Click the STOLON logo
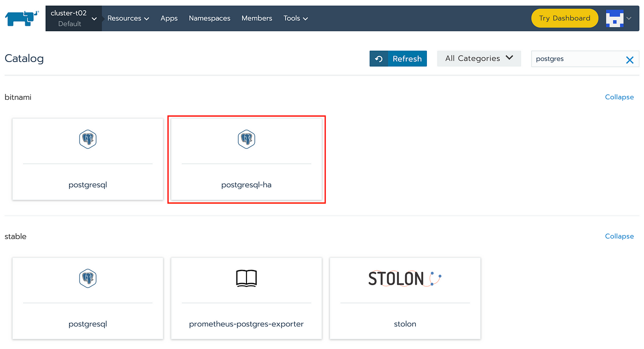Image resolution: width=644 pixels, height=349 pixels. [405, 278]
